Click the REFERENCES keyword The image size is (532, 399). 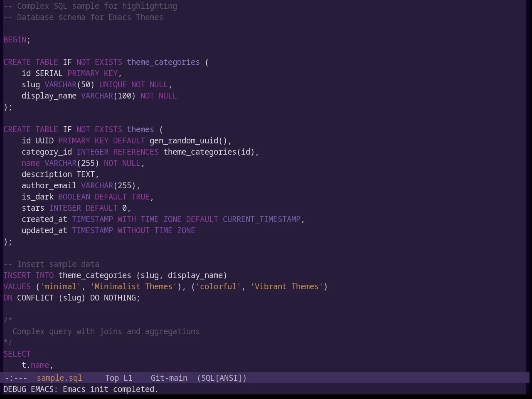[136, 152]
